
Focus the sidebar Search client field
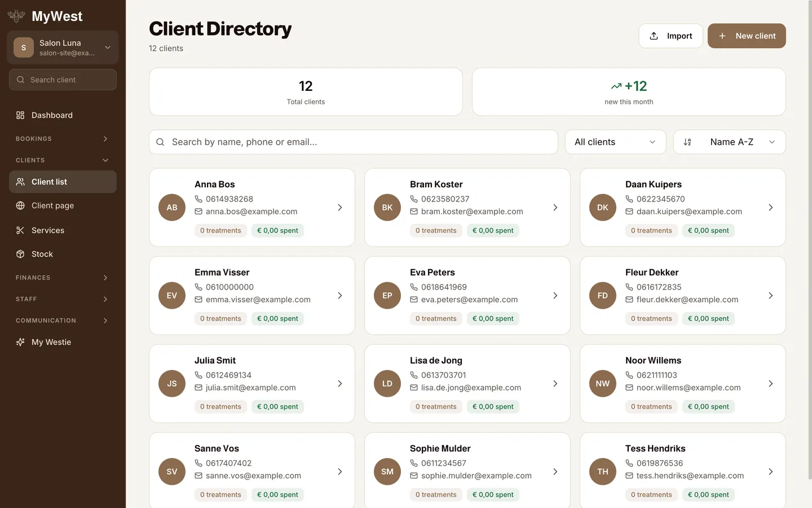(x=63, y=80)
